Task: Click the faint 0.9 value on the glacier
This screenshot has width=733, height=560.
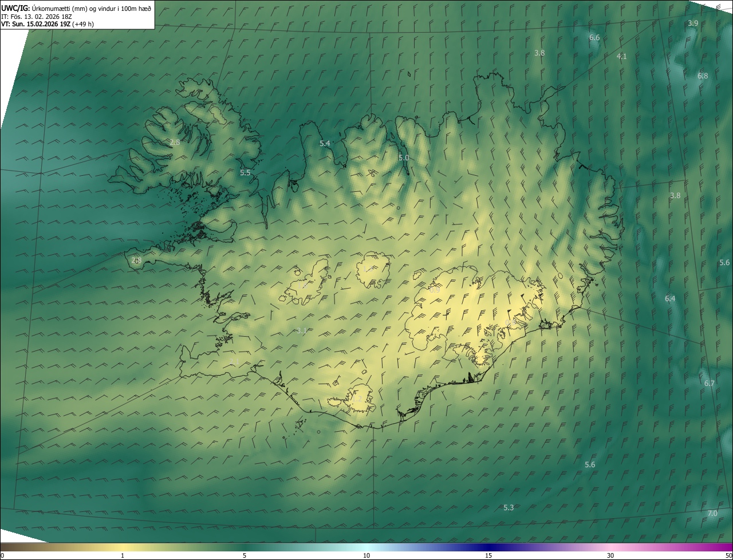Action: [435, 290]
